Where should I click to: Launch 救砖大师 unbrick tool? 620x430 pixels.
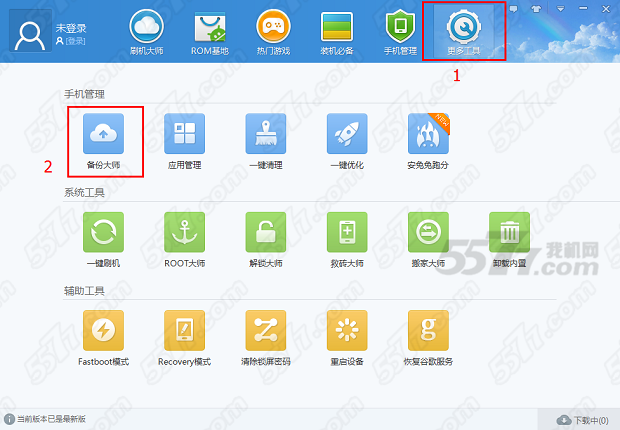click(x=347, y=240)
